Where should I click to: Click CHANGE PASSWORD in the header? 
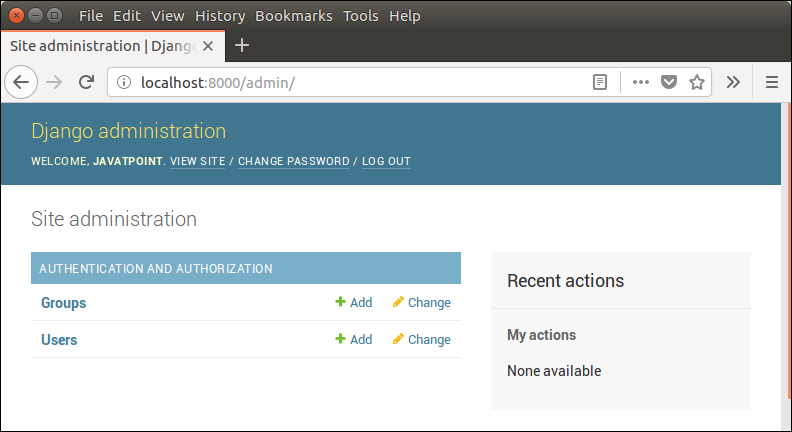[293, 161]
